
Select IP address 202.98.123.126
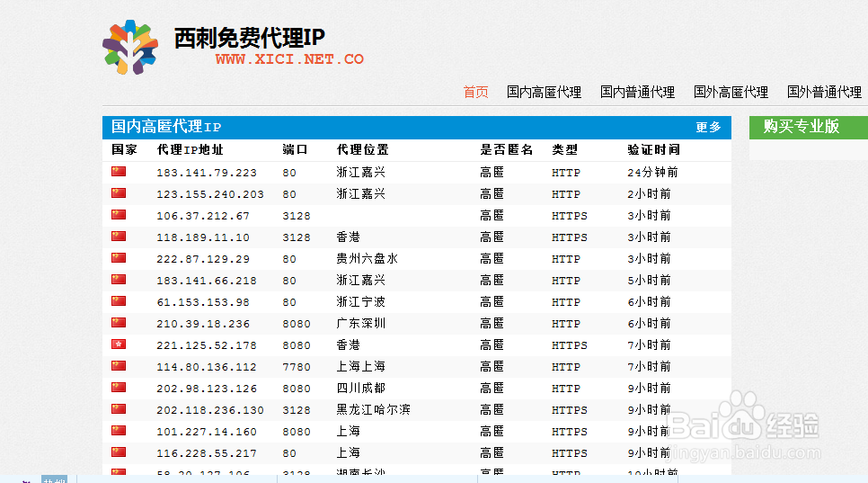coord(207,389)
